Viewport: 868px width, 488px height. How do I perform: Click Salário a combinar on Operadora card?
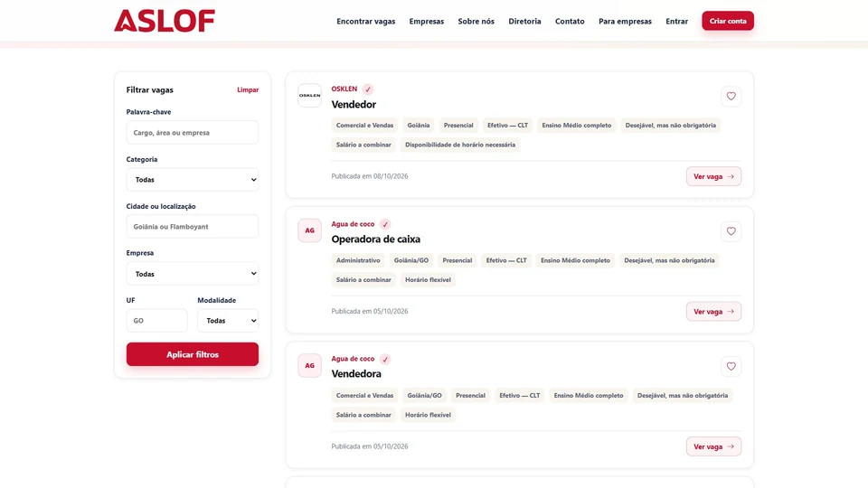pos(363,280)
